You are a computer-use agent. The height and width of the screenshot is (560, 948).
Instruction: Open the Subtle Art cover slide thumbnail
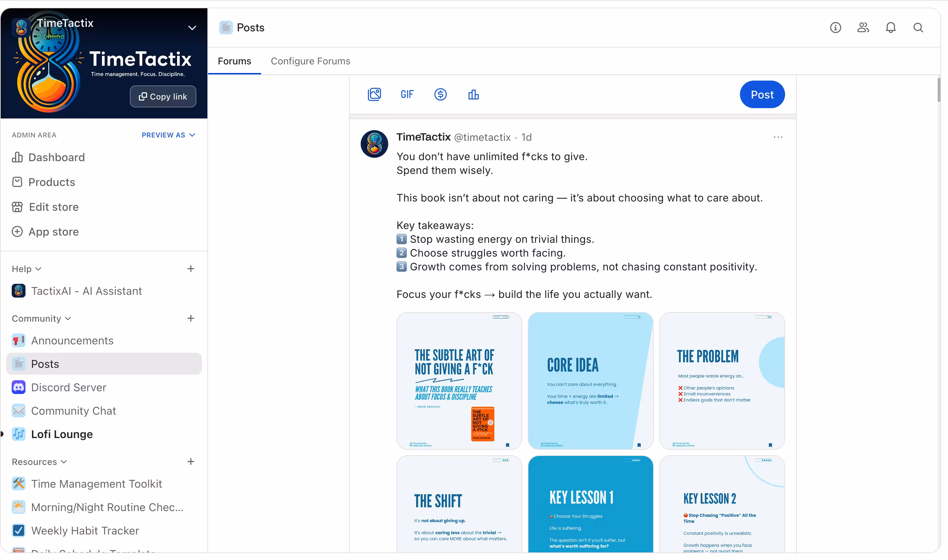point(459,381)
